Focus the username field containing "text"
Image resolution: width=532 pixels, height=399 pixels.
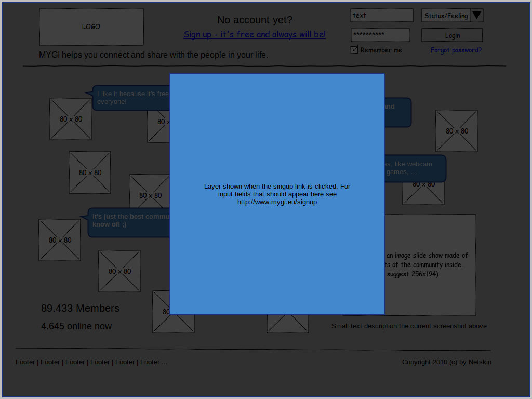tap(381, 16)
